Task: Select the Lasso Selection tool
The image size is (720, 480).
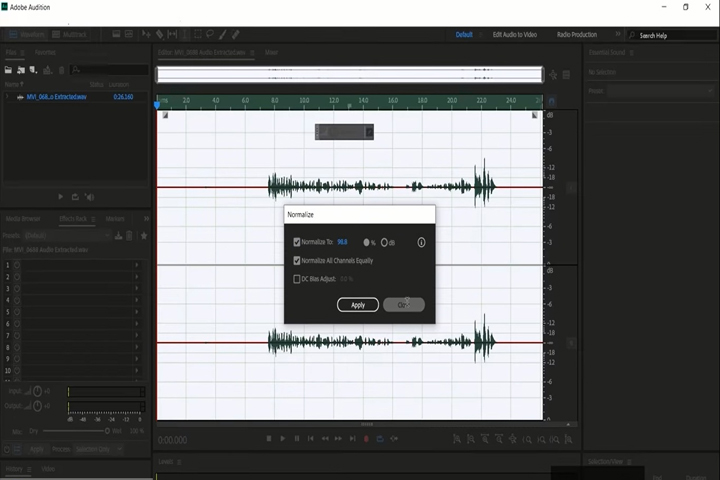Action: pos(210,34)
